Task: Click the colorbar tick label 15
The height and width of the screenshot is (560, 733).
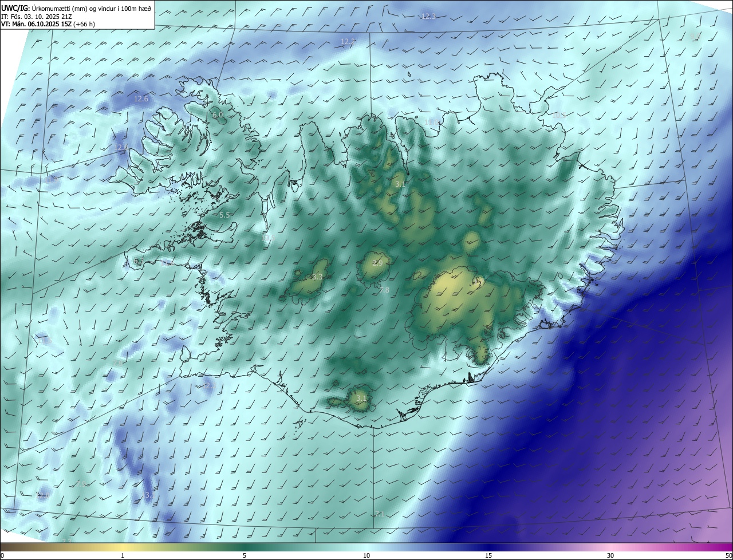Action: [x=488, y=555]
